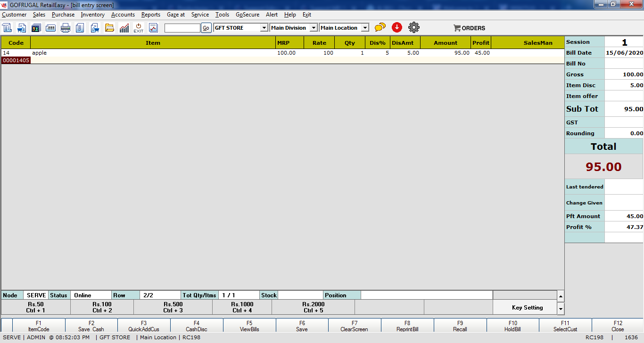Viewport: 644px width, 343px height.
Task: Click the printer icon in toolbar
Action: [66, 28]
